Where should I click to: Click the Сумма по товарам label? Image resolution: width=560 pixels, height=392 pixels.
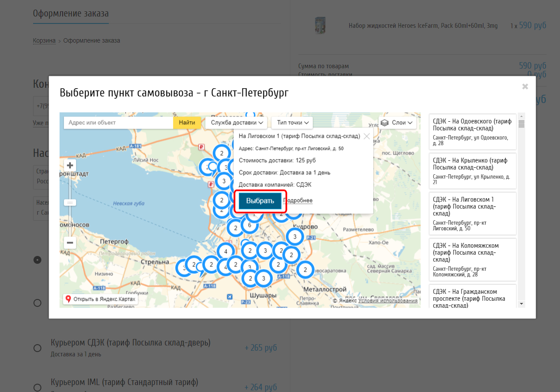click(x=323, y=66)
